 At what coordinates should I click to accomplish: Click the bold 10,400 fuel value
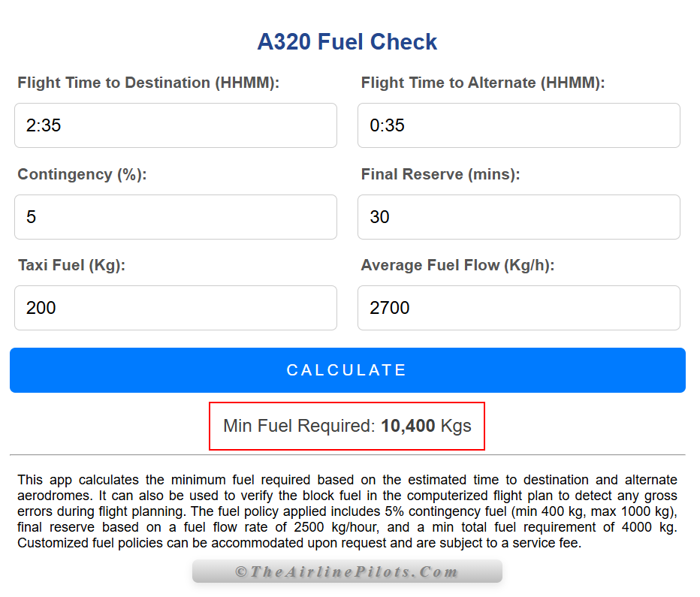pyautogui.click(x=408, y=427)
